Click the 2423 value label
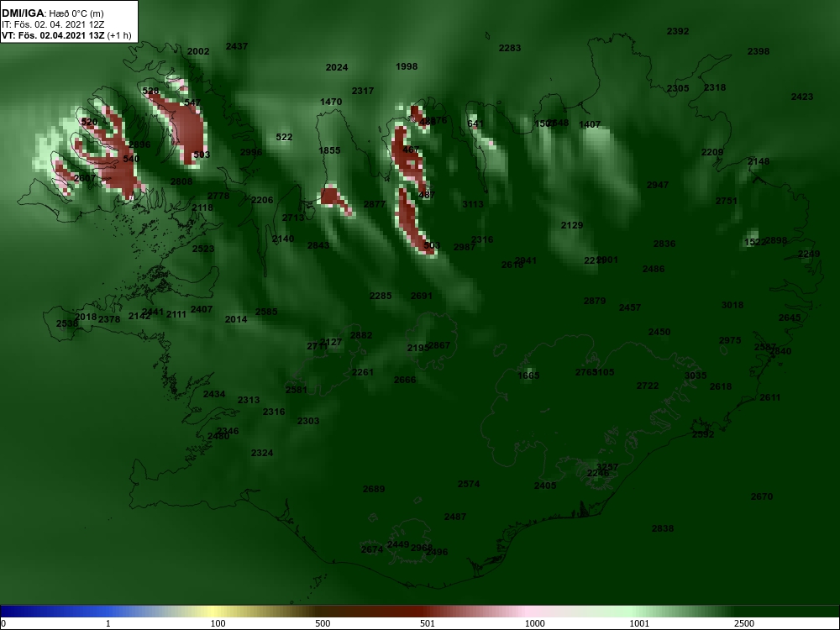Image resolution: width=840 pixels, height=630 pixels. pyautogui.click(x=802, y=97)
